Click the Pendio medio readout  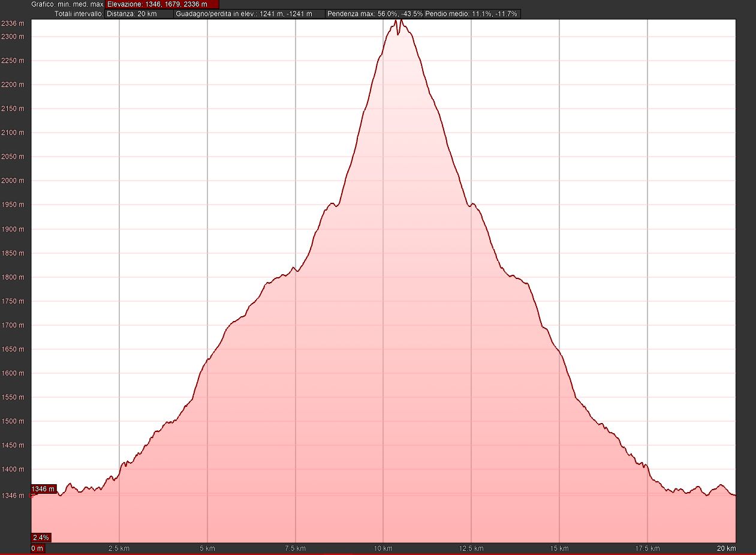click(x=471, y=13)
